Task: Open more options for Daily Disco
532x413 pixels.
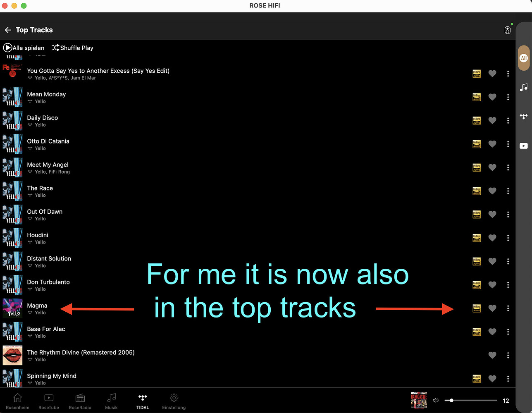Action: click(508, 121)
